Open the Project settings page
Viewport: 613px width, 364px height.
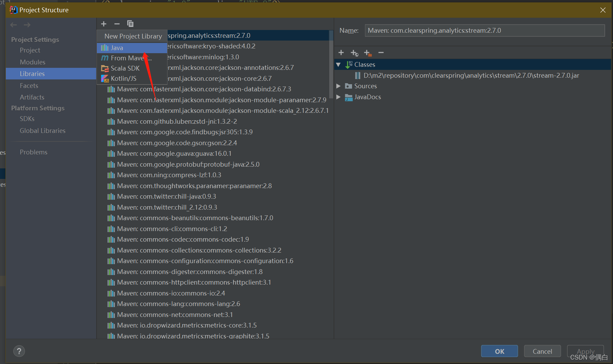[30, 50]
